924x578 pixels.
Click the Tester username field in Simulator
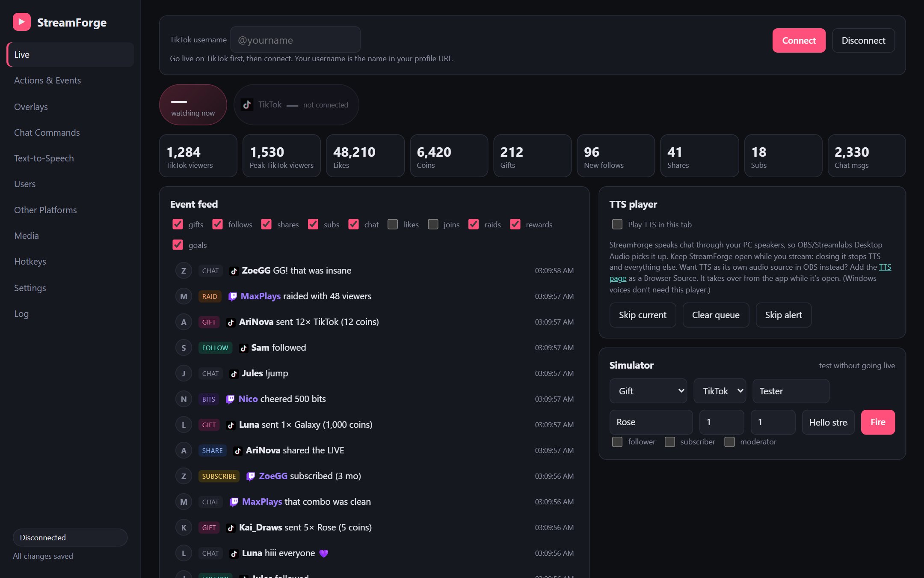(791, 391)
